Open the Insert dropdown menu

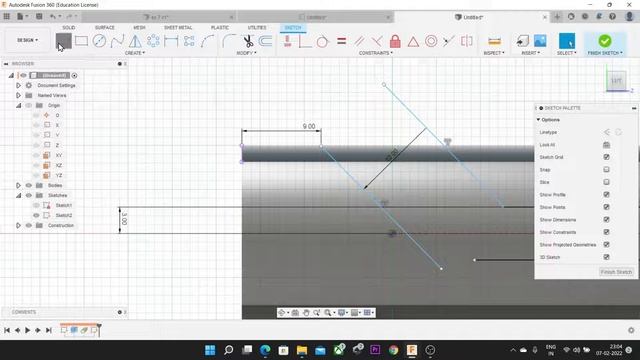[531, 53]
